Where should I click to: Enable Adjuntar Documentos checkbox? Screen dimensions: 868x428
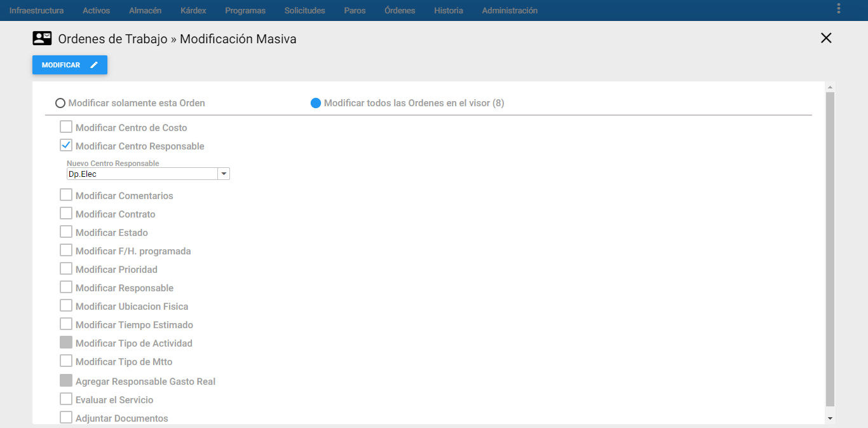[66, 417]
